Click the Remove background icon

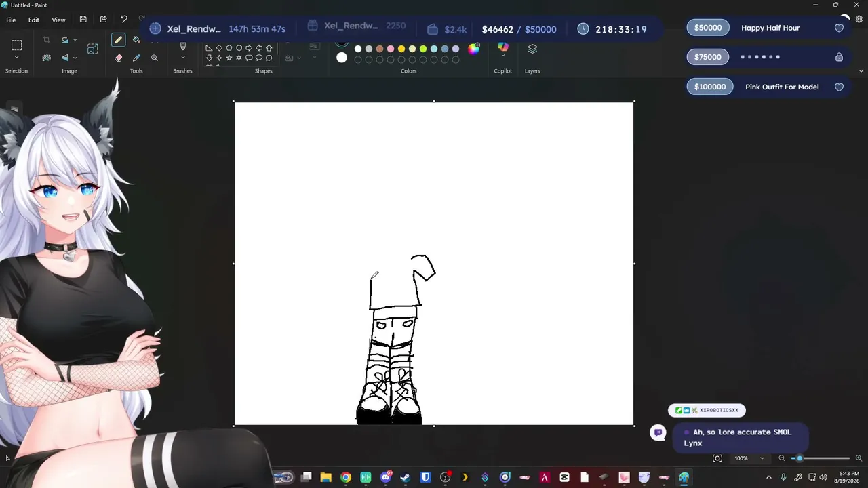point(47,58)
